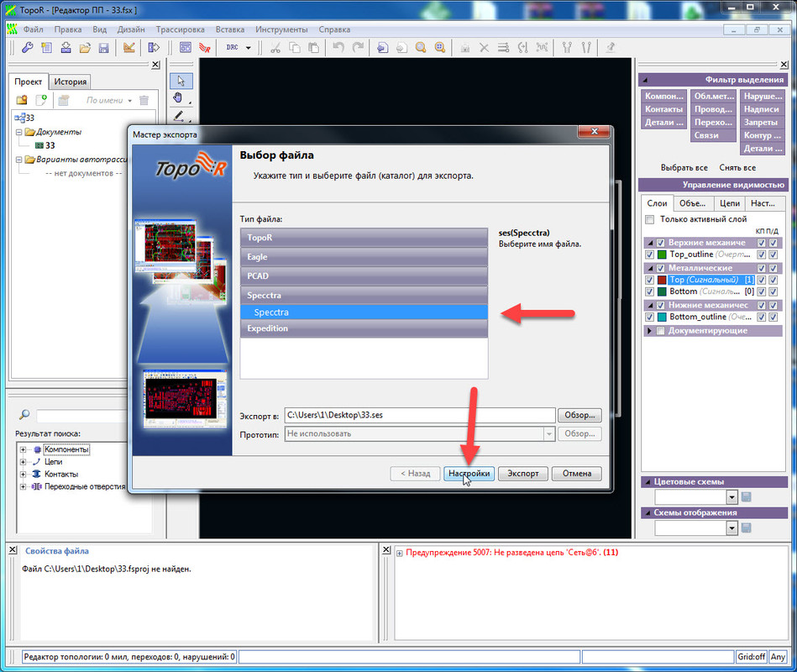Screen dimensions: 797x672
Task: Expand the Eagle file type category
Action: click(x=364, y=257)
